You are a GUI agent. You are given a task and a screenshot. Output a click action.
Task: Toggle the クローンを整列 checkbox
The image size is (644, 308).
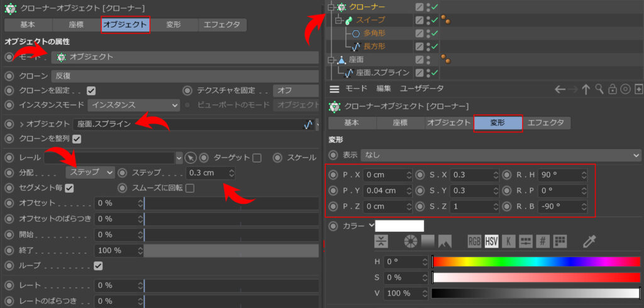pos(77,139)
